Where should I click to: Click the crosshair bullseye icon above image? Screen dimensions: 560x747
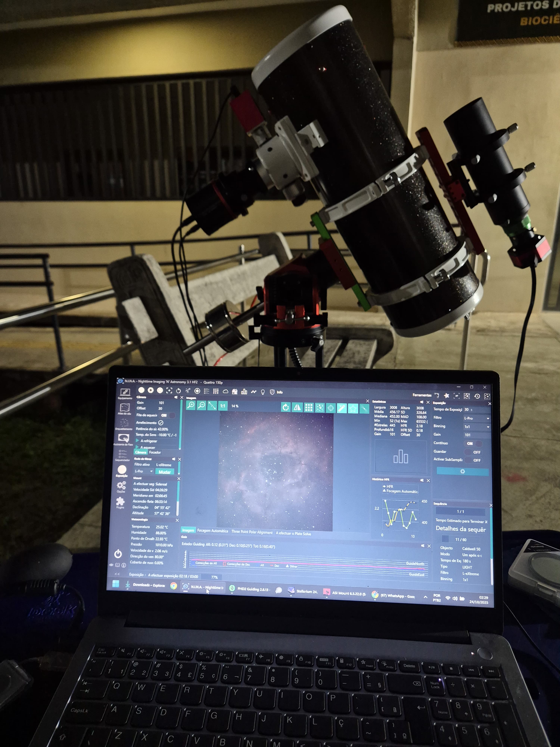pos(331,408)
